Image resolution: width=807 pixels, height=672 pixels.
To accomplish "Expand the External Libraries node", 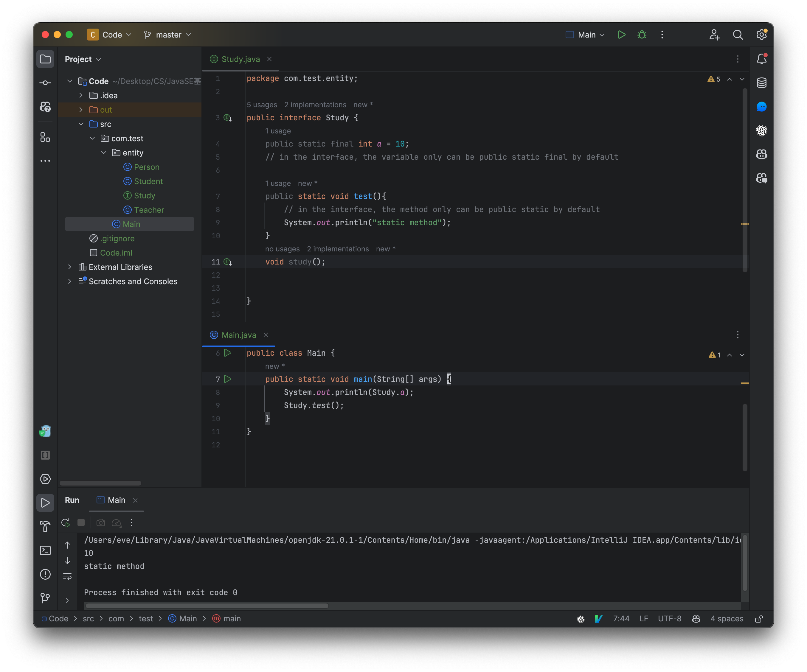I will [69, 267].
